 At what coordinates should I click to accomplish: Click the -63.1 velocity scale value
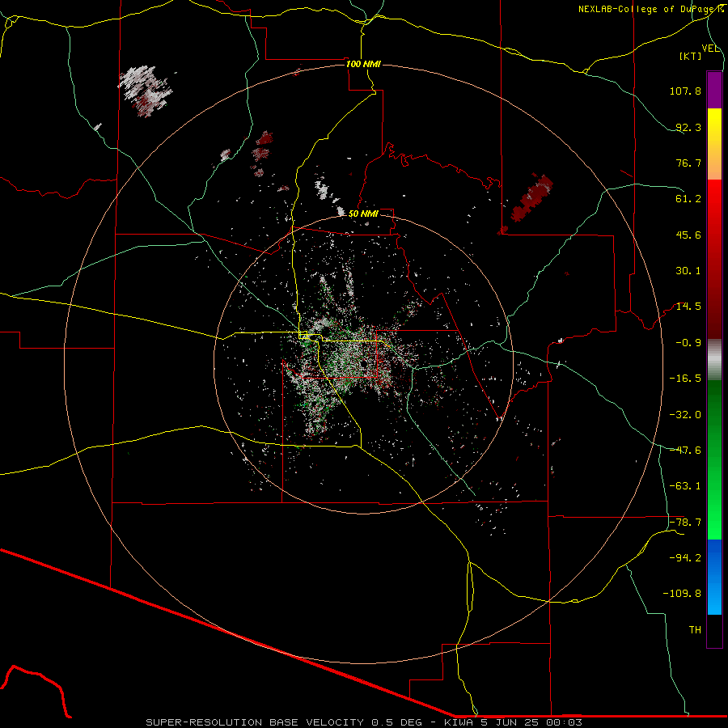pos(685,486)
